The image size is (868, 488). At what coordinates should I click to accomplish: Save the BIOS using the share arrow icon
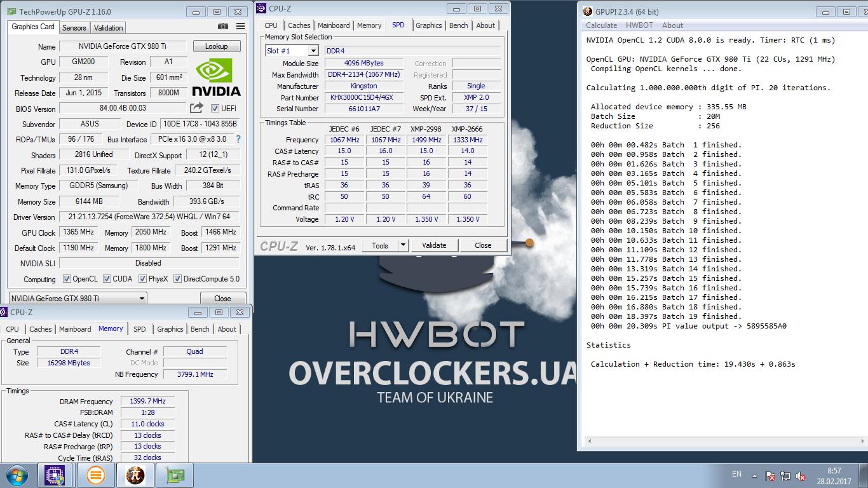click(197, 108)
